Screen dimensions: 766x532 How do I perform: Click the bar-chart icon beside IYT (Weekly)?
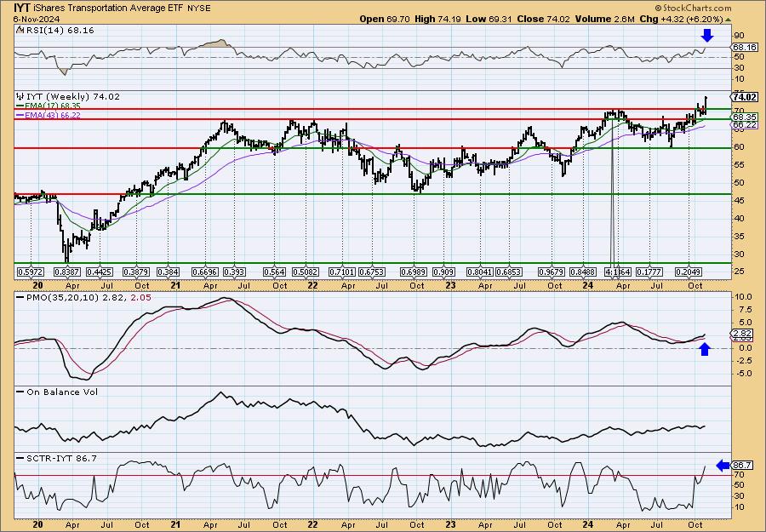20,97
